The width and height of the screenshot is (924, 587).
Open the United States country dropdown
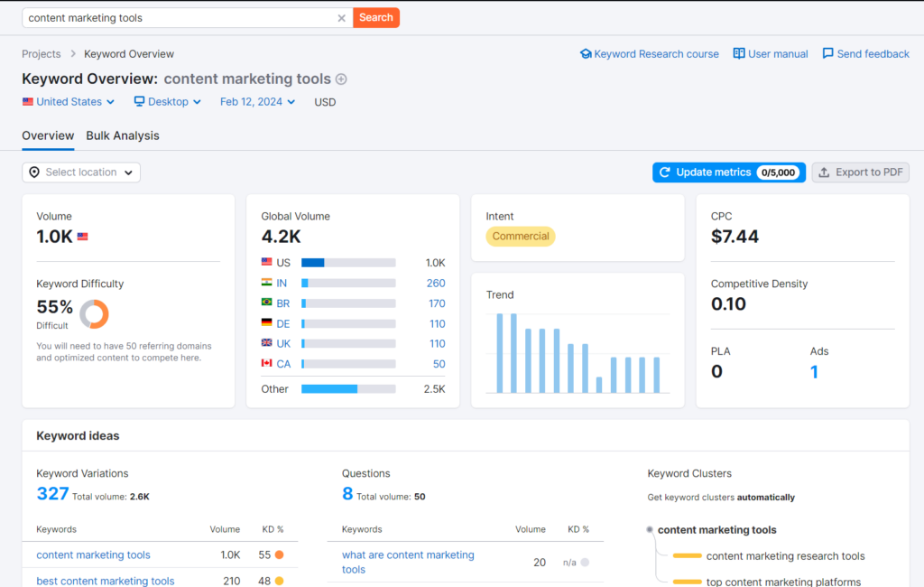(69, 102)
